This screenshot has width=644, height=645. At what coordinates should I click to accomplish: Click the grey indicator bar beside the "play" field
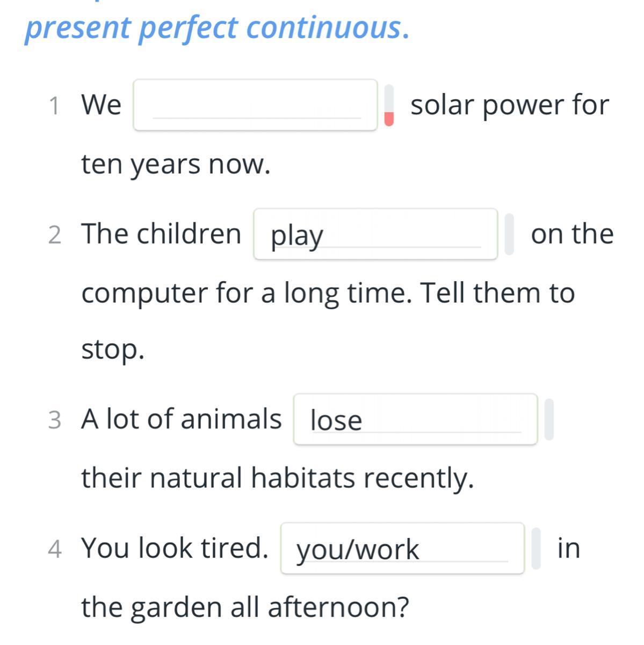509,234
